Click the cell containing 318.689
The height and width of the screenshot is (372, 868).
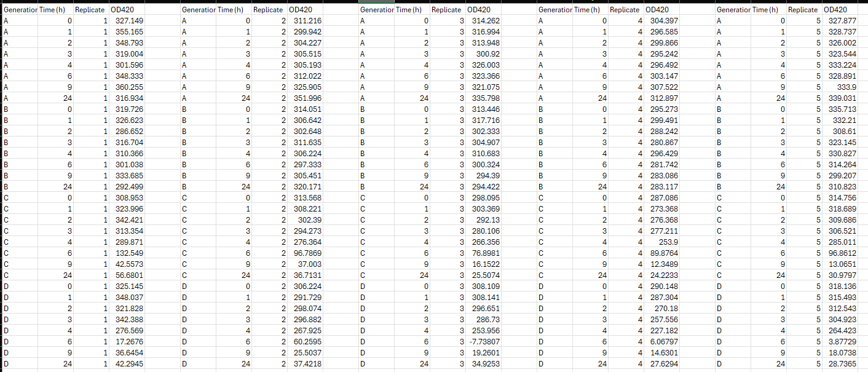pos(841,209)
